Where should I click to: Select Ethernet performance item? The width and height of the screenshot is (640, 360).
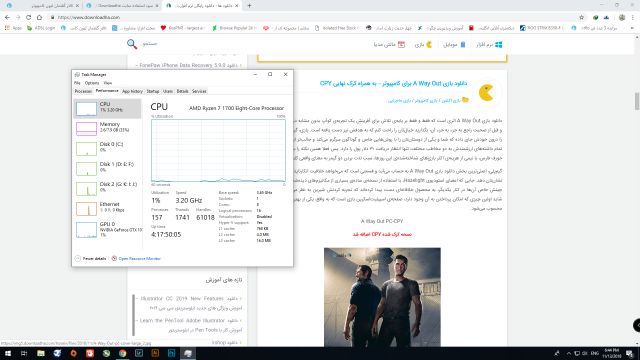[x=107, y=209]
